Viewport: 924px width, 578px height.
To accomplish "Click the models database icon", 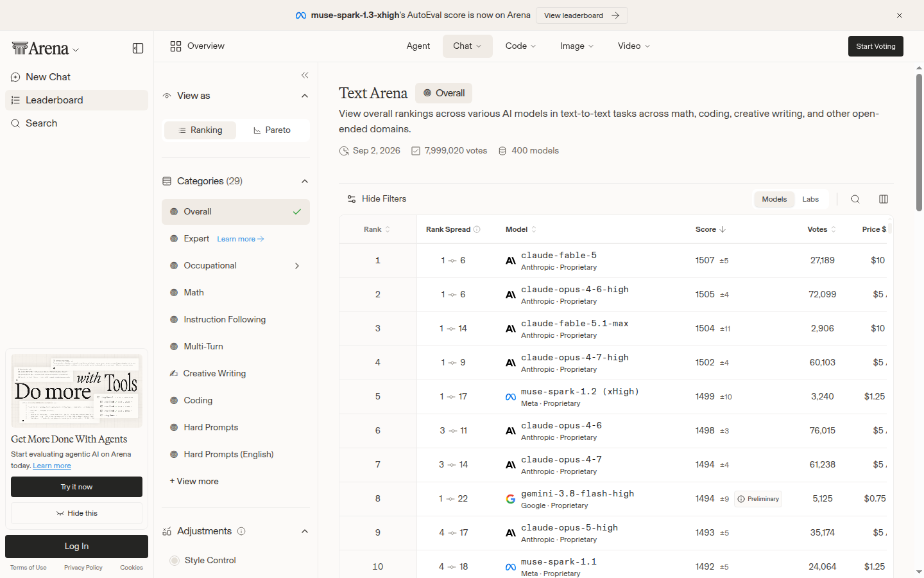I will pos(502,151).
